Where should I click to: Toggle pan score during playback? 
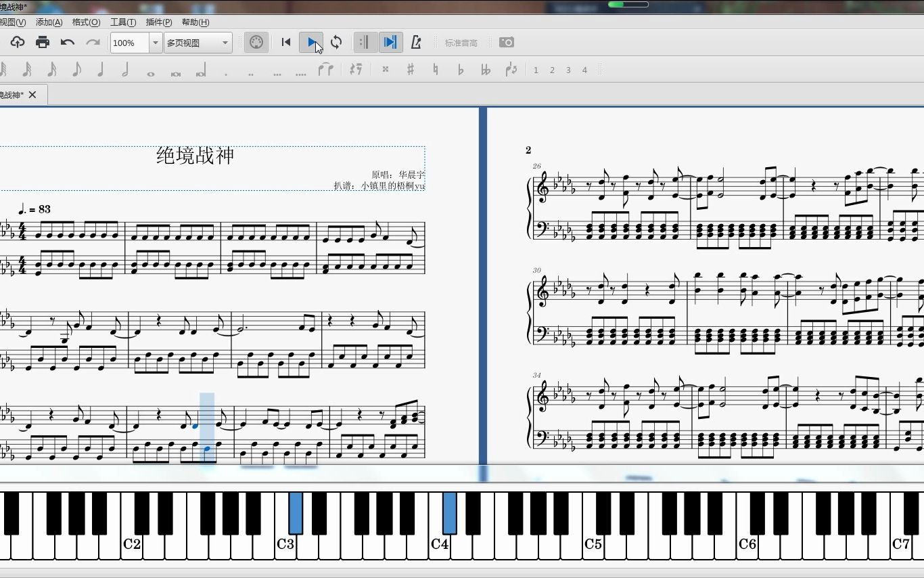[x=390, y=43]
